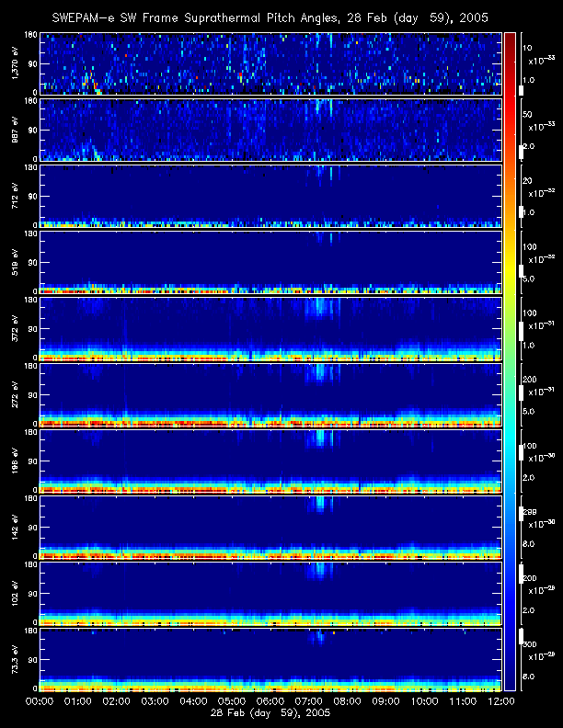This screenshot has height=728, width=563.
Task: Click the "90" tick of the 519 eV panel
Action: coord(33,262)
